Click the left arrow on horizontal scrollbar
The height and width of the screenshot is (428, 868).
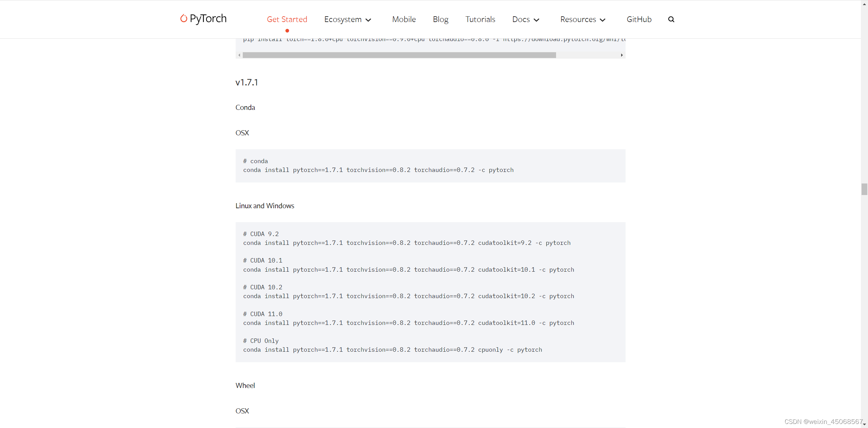click(x=239, y=55)
